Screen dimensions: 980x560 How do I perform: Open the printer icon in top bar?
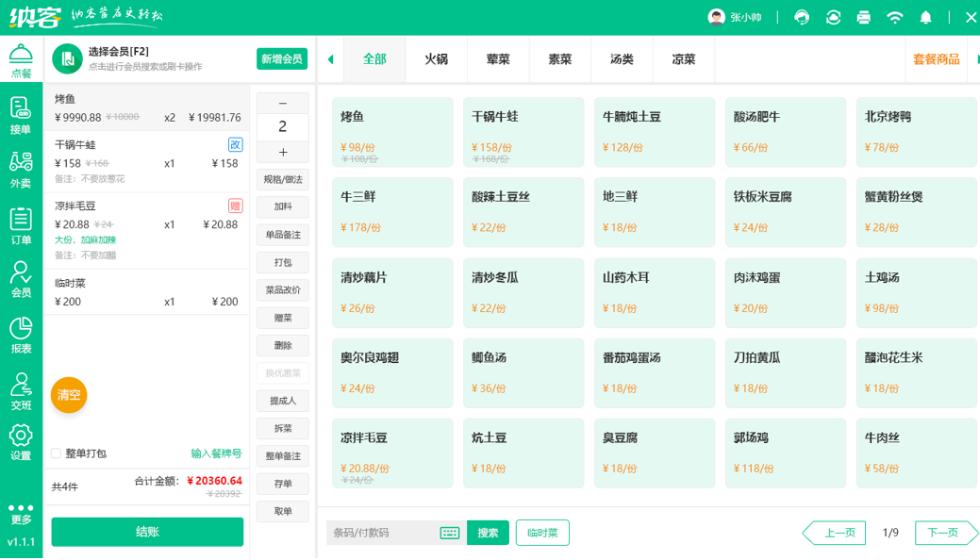[863, 17]
